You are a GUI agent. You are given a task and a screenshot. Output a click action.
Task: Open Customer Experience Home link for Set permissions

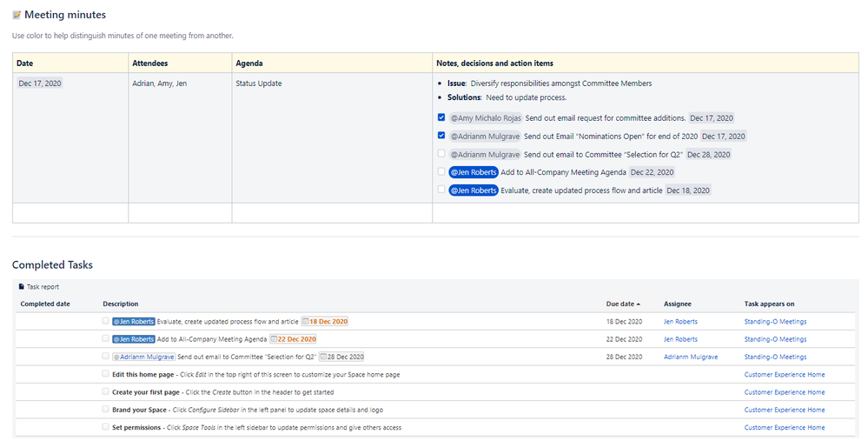coord(785,427)
